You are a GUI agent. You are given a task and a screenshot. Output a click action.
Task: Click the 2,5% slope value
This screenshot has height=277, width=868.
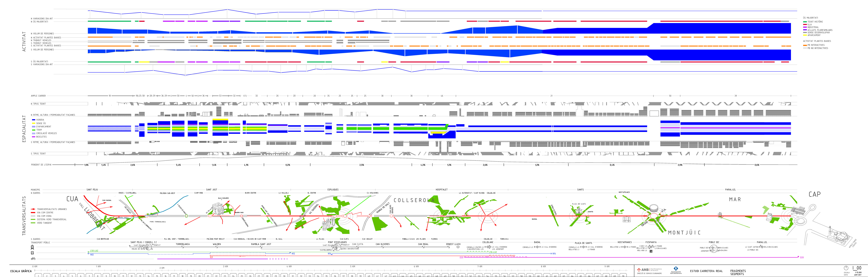point(362,165)
